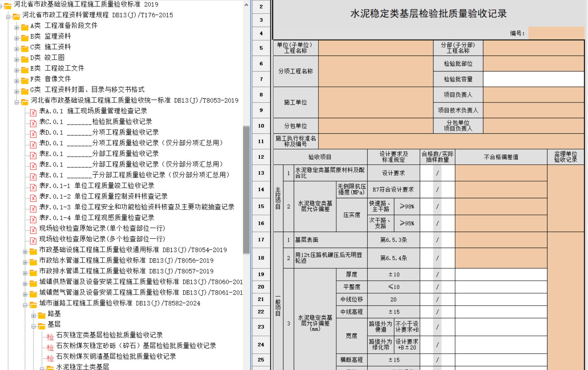Click the E类 工程竣工文件 folder icon
Screen dimensions: 588x370
(25, 70)
